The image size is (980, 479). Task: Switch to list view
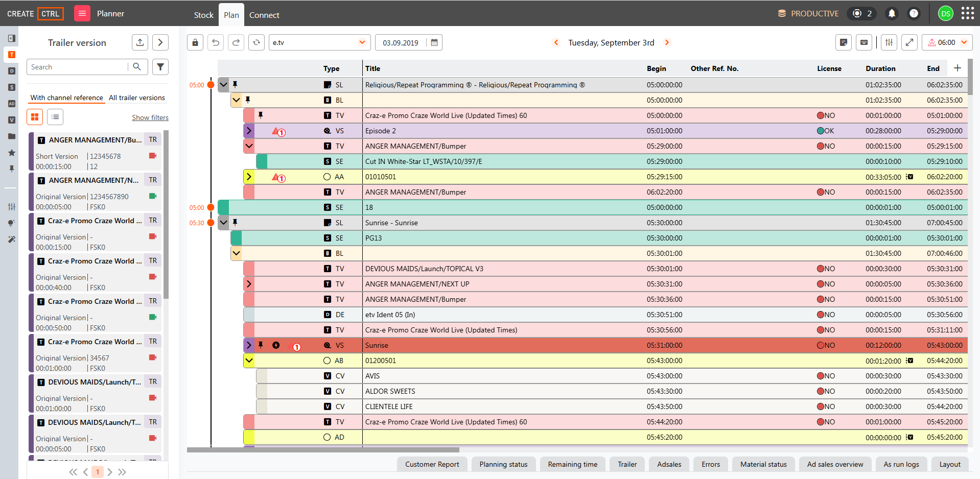click(55, 117)
